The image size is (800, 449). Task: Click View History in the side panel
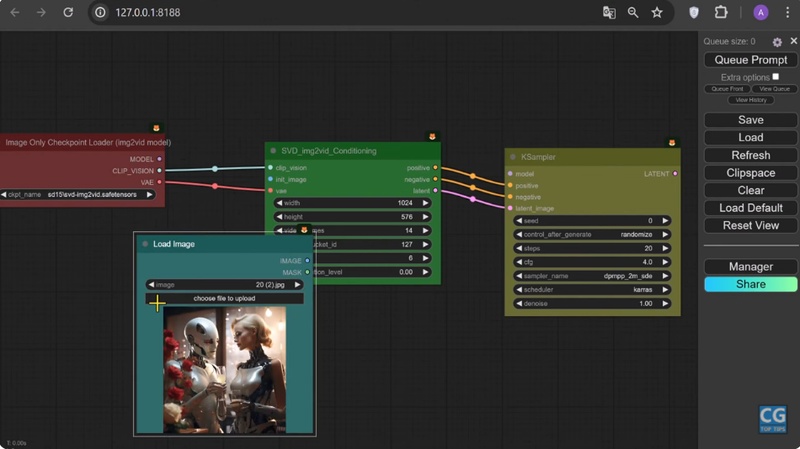click(x=751, y=100)
